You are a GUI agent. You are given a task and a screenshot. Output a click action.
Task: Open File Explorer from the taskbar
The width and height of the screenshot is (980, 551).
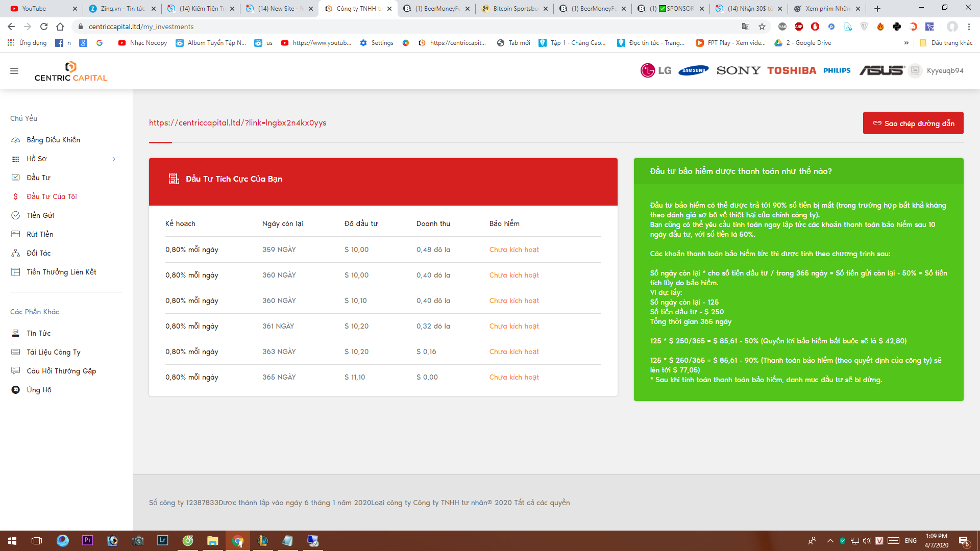tap(212, 541)
